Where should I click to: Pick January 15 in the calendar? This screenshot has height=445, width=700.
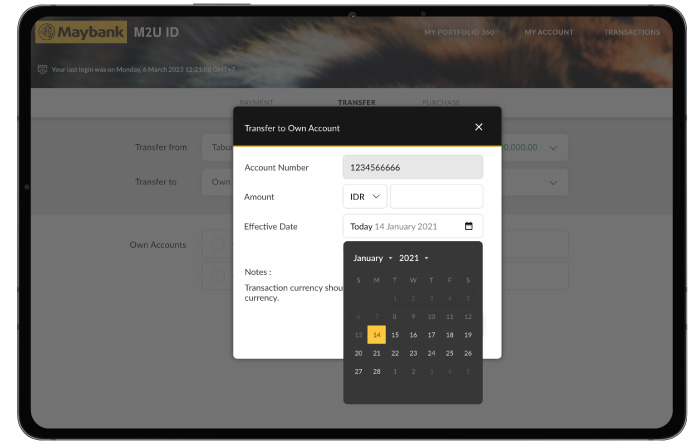click(x=395, y=335)
